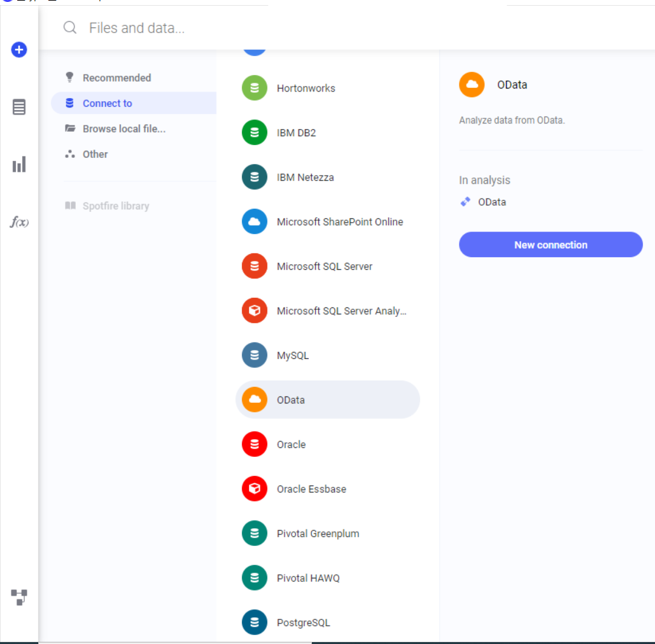Click the Microsoft SQL Server icon
The image size is (655, 644).
point(255,266)
